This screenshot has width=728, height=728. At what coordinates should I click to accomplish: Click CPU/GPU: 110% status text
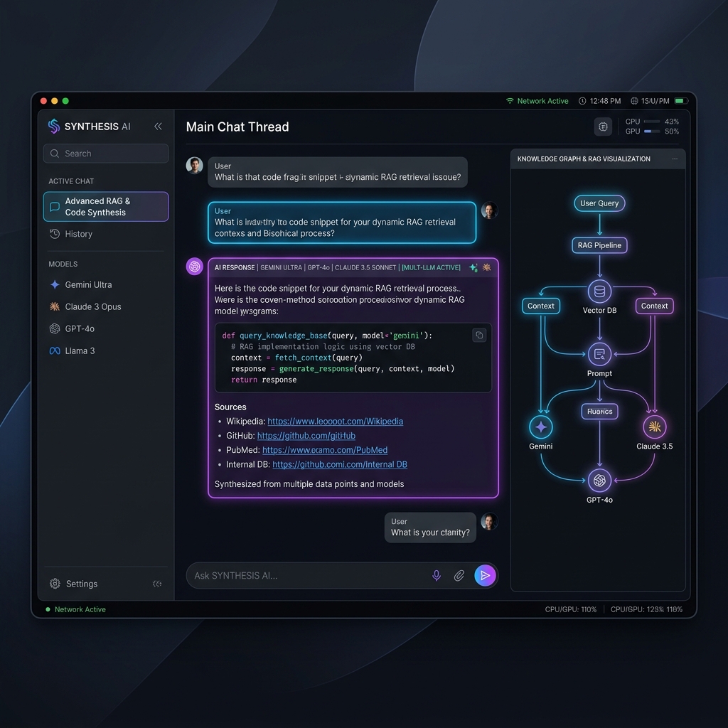[x=571, y=609]
